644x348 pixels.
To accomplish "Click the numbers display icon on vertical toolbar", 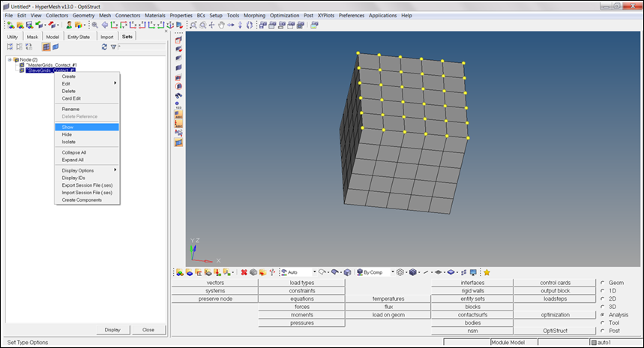I will [x=178, y=104].
